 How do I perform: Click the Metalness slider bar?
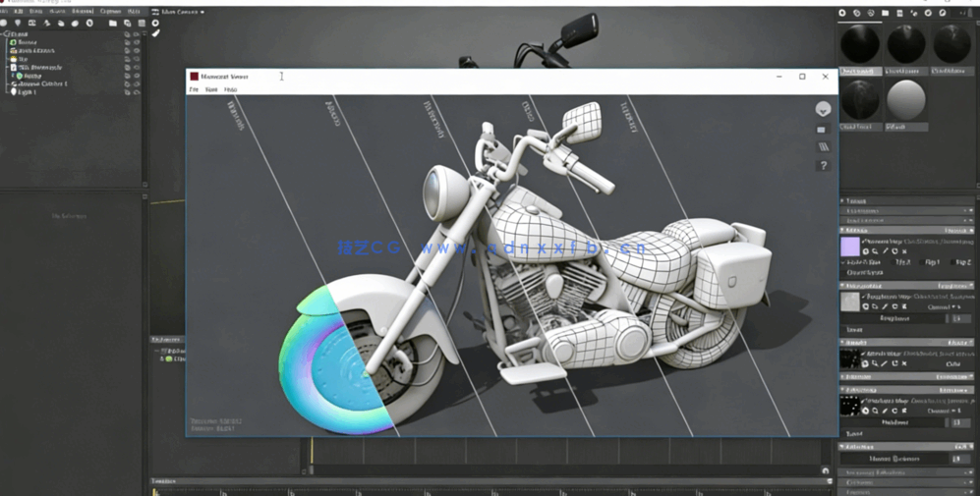point(895,423)
